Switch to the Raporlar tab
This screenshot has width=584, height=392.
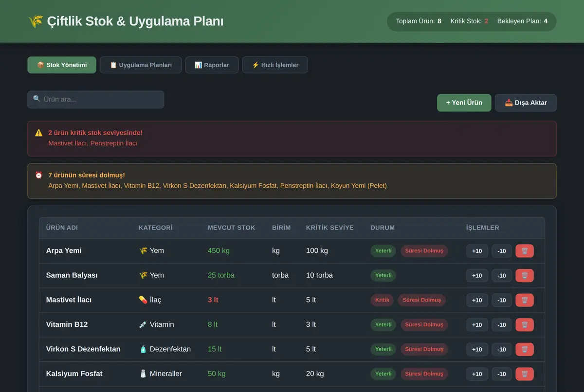pos(212,65)
